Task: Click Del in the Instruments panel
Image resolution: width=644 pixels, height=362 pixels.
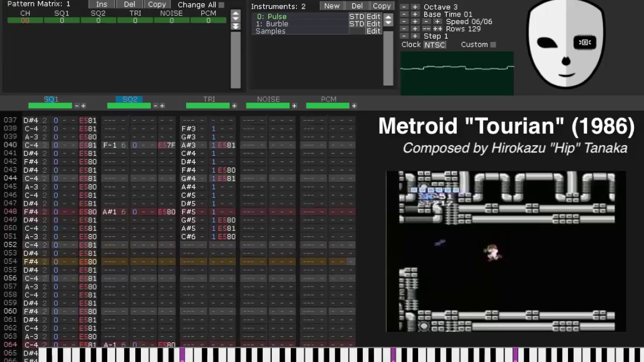Action: [x=357, y=6]
